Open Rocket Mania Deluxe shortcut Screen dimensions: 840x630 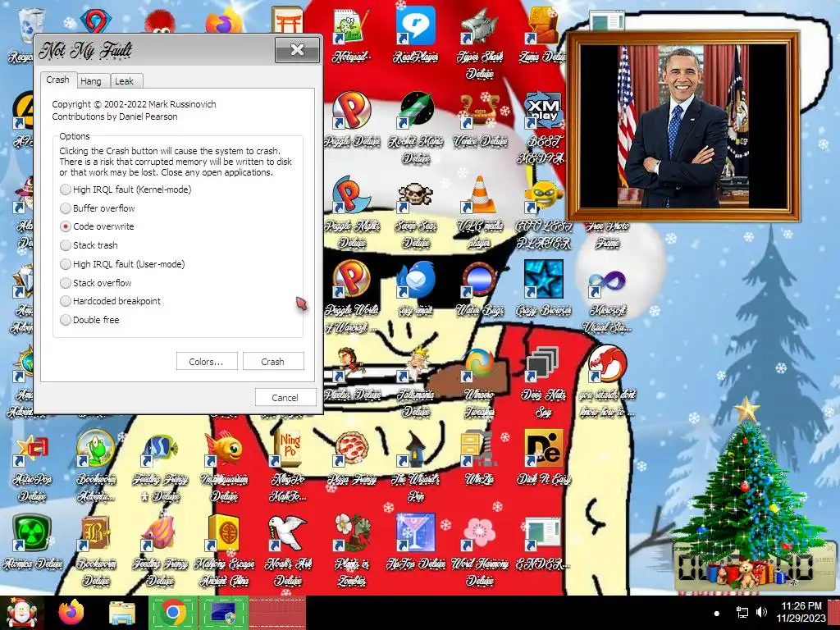(416, 127)
